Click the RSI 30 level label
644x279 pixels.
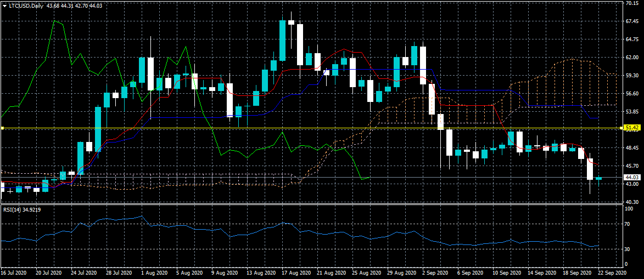[628, 249]
